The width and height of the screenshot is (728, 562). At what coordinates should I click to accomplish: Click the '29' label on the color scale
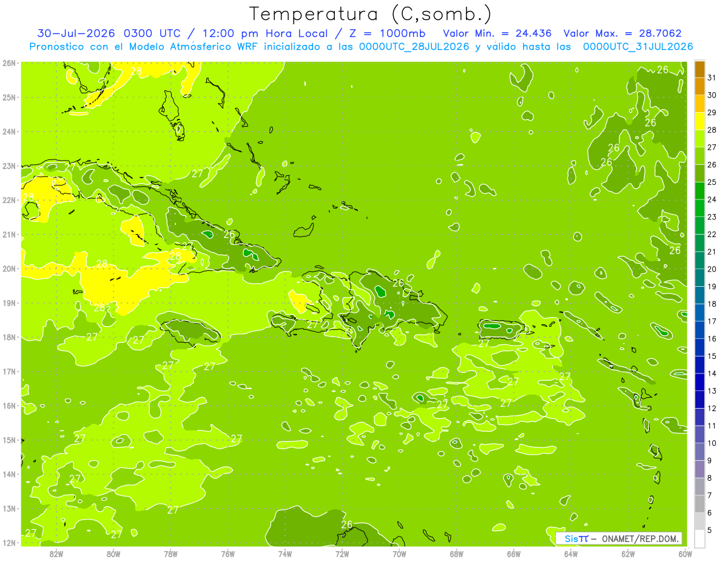point(712,113)
